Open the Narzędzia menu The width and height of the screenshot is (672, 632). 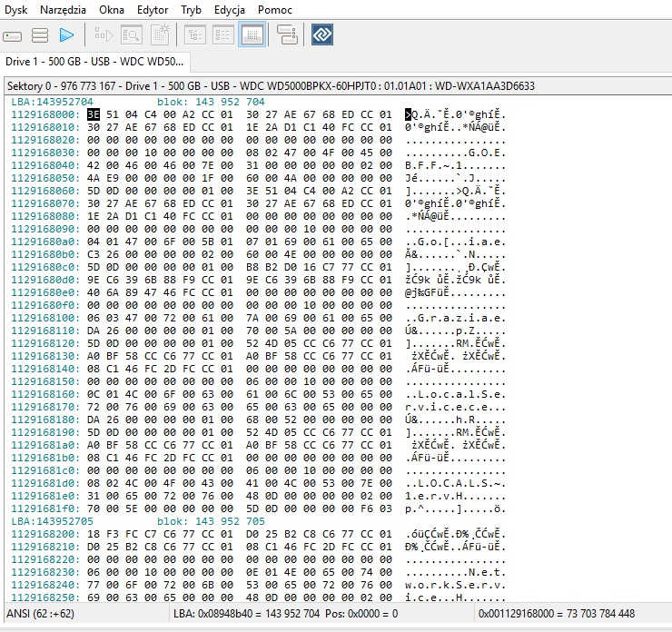63,10
